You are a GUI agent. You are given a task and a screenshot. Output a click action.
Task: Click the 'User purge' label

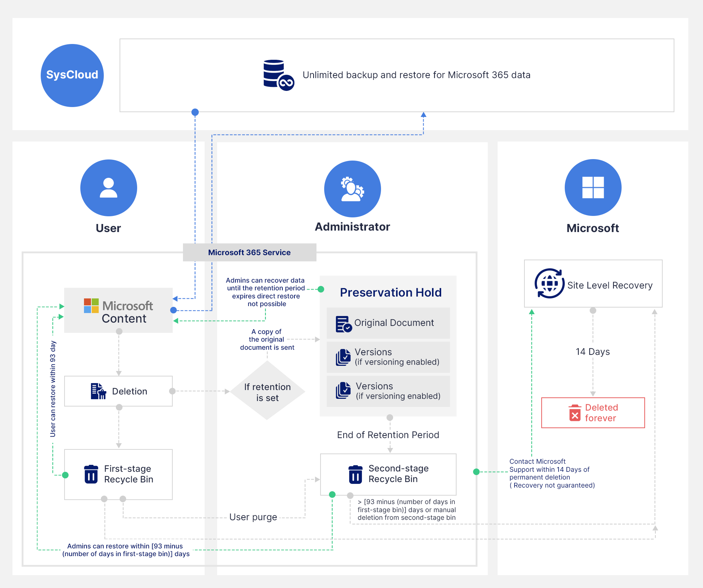[253, 517]
